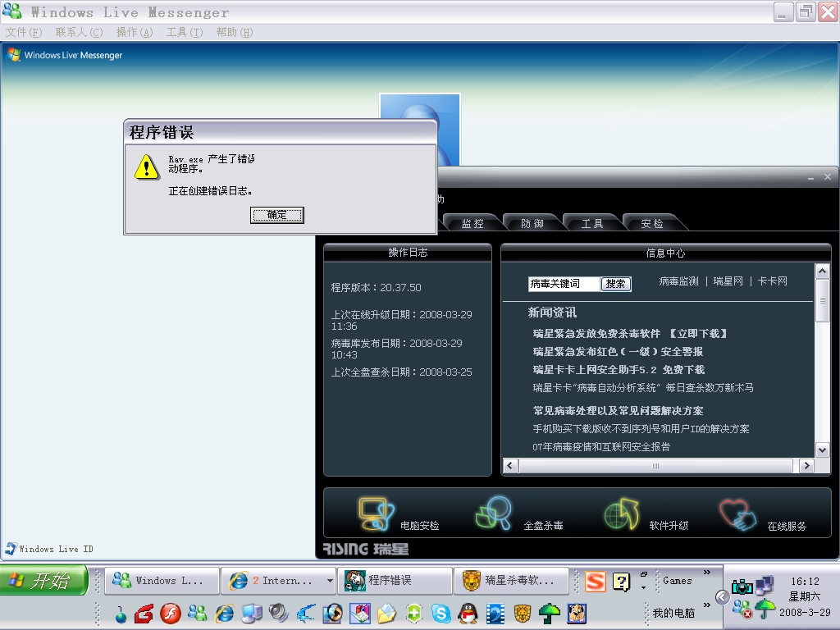840x630 pixels.
Task: Open 手机购买下载版收不到序列号 solution link
Action: (x=641, y=429)
